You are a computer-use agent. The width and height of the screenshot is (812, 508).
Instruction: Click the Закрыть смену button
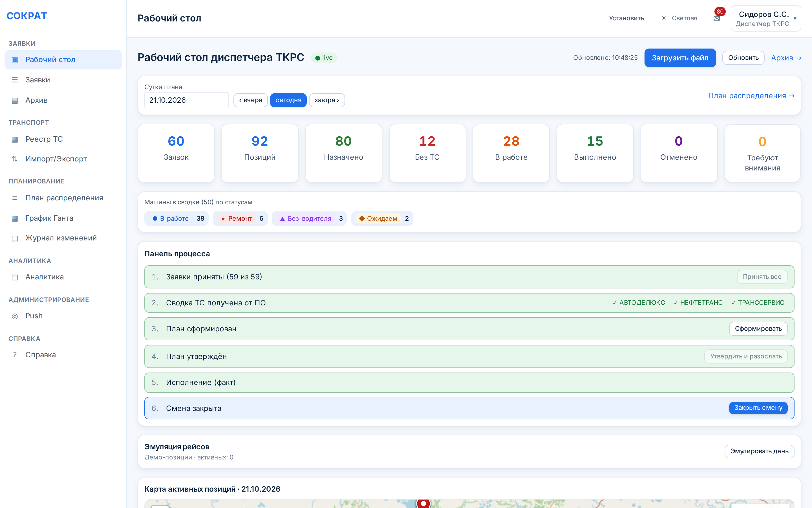pyautogui.click(x=758, y=408)
